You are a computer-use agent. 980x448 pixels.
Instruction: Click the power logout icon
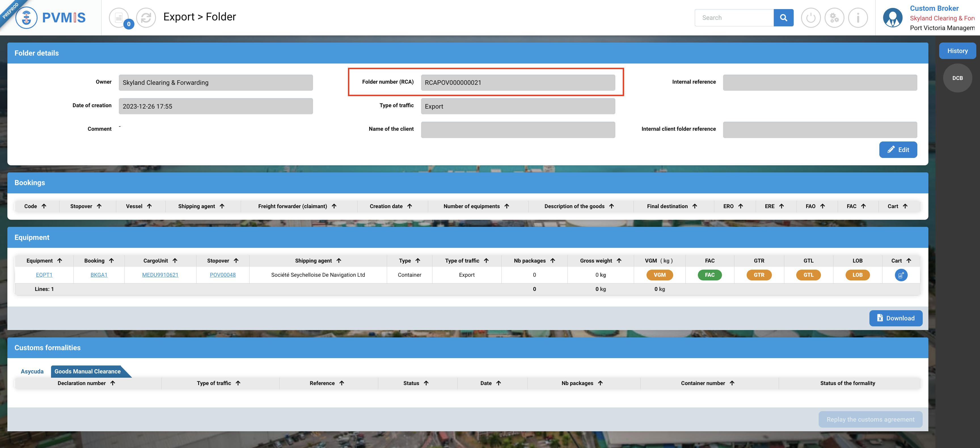tap(811, 18)
